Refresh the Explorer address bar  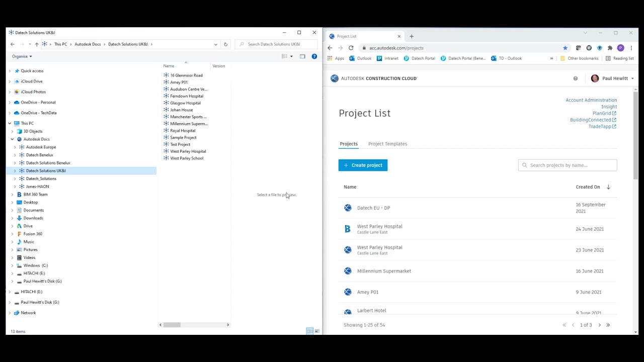pos(225,44)
